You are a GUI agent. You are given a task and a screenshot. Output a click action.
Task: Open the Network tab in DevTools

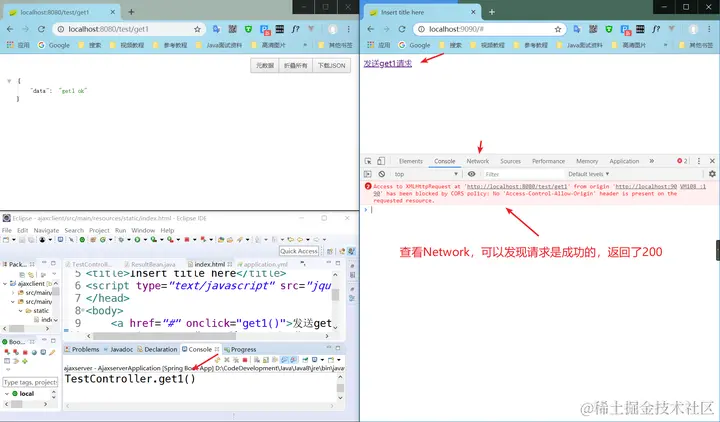point(478,161)
